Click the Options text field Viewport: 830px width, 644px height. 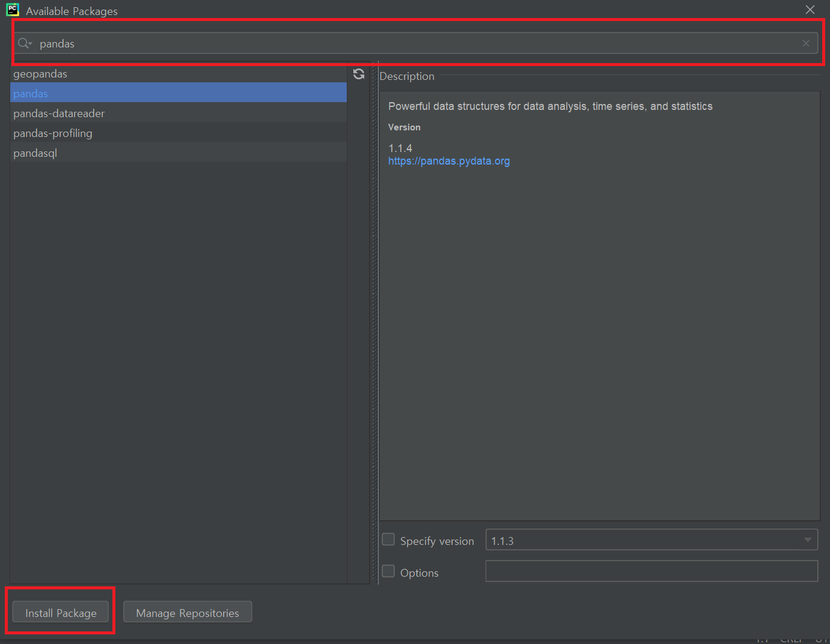(651, 571)
